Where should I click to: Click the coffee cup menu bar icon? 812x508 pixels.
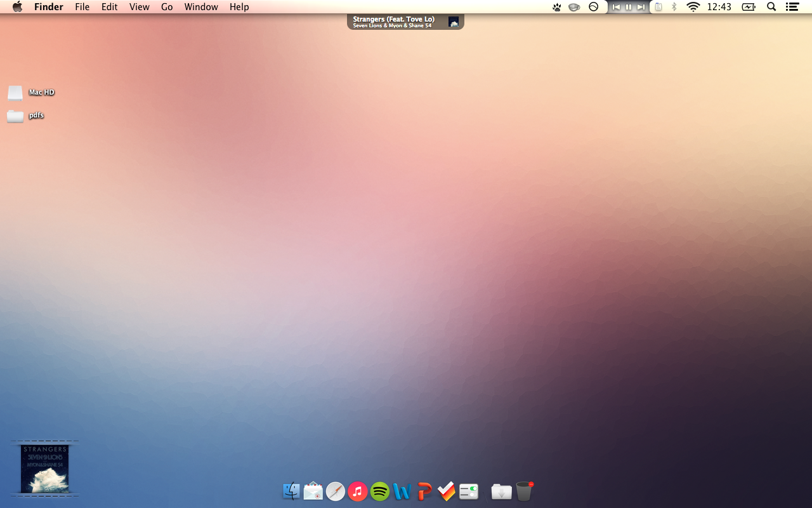click(x=574, y=7)
